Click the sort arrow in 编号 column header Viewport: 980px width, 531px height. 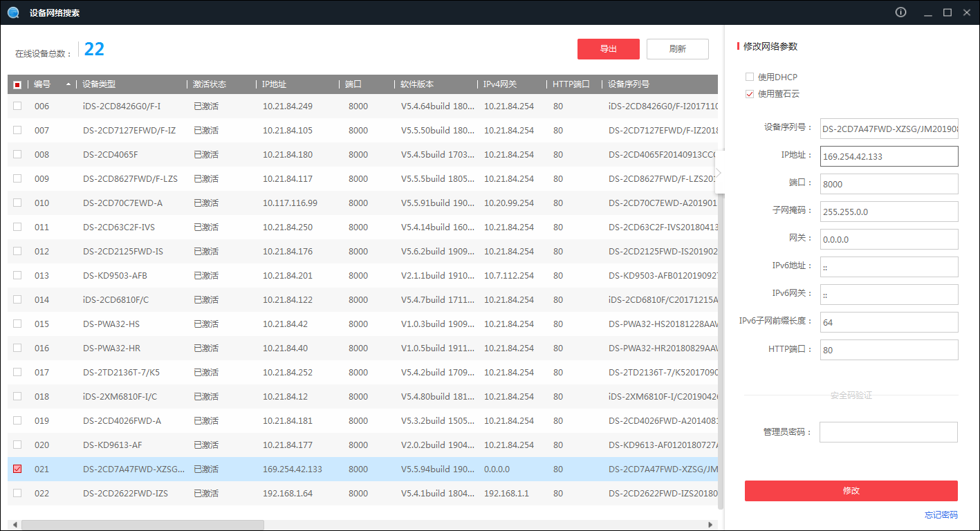(68, 84)
